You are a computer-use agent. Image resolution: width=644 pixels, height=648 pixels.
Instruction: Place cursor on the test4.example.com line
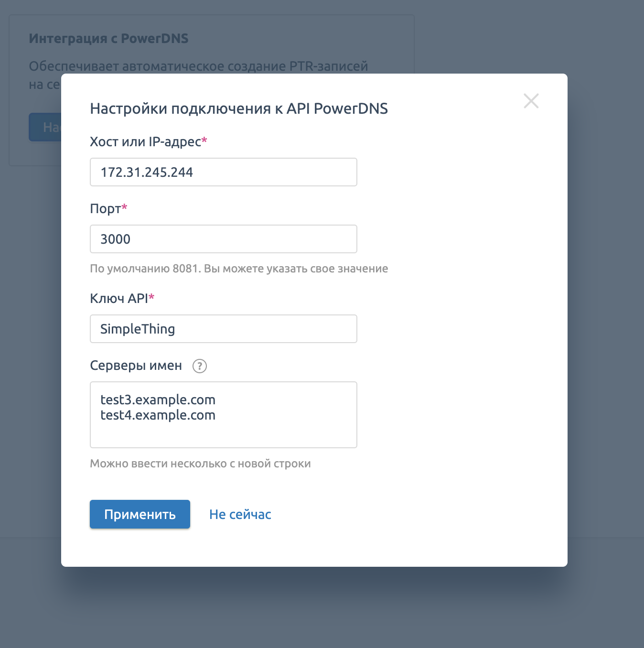pyautogui.click(x=158, y=415)
